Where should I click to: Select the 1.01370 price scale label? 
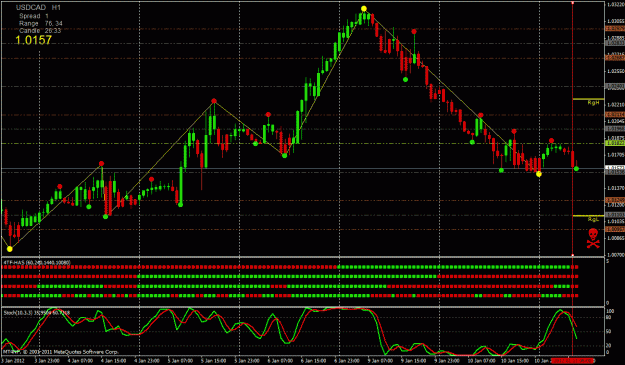pos(615,188)
